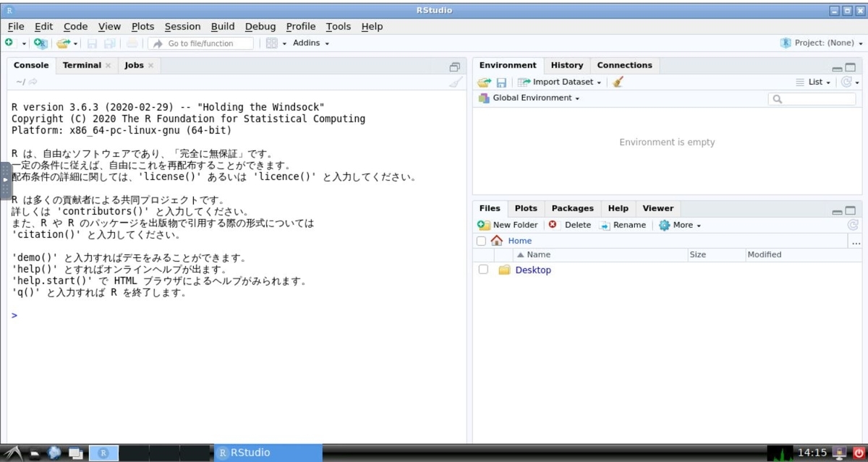
Task: Open the load workspace folder icon
Action: (x=483, y=82)
